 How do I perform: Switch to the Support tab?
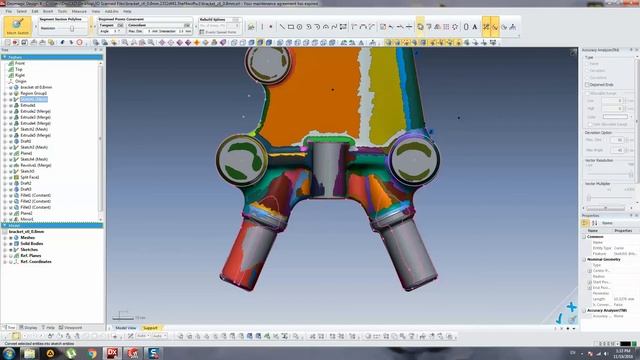point(150,328)
